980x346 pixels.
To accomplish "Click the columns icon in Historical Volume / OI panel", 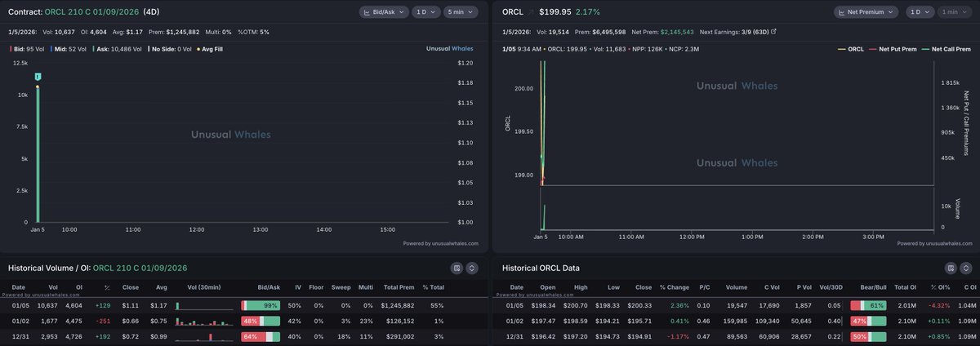I will (457, 268).
